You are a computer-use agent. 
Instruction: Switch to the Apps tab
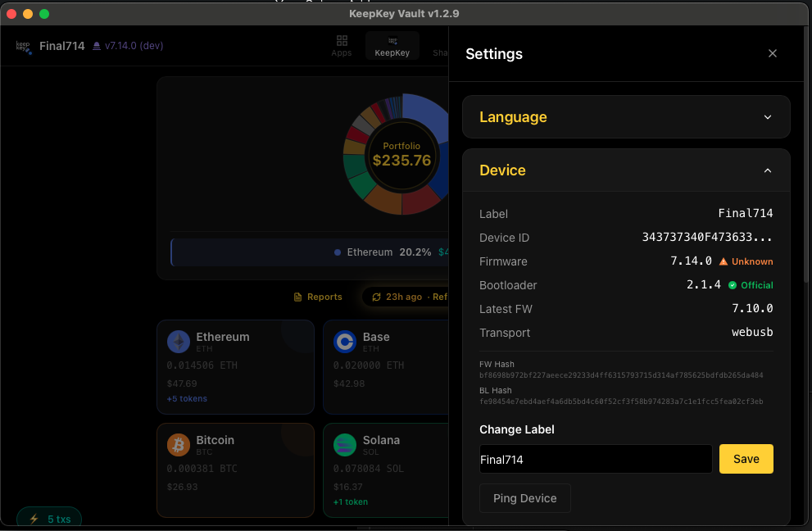tap(342, 46)
